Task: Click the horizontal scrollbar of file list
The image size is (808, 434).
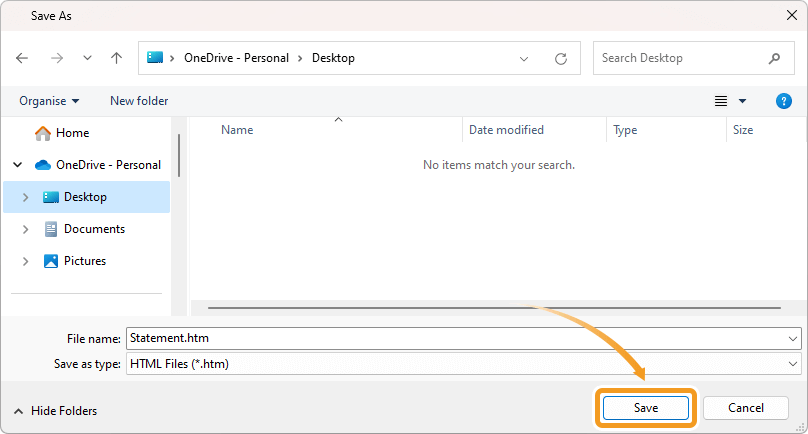Action: click(494, 308)
